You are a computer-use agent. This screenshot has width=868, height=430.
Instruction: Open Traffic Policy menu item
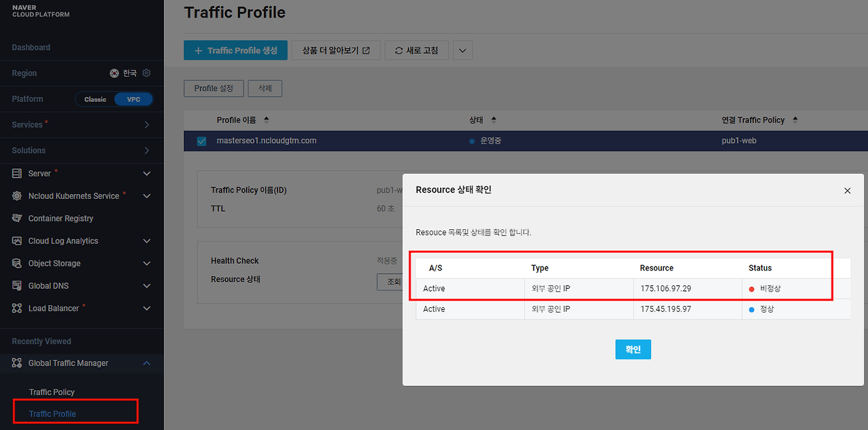click(x=52, y=392)
